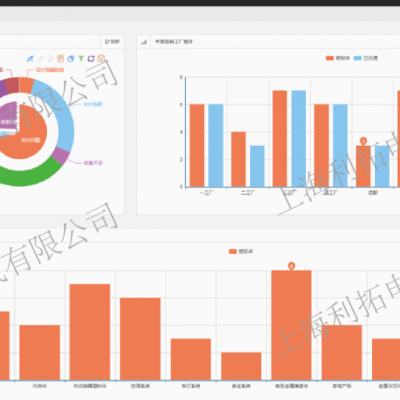Click the red outer ring slice of donut

pos(13,85)
